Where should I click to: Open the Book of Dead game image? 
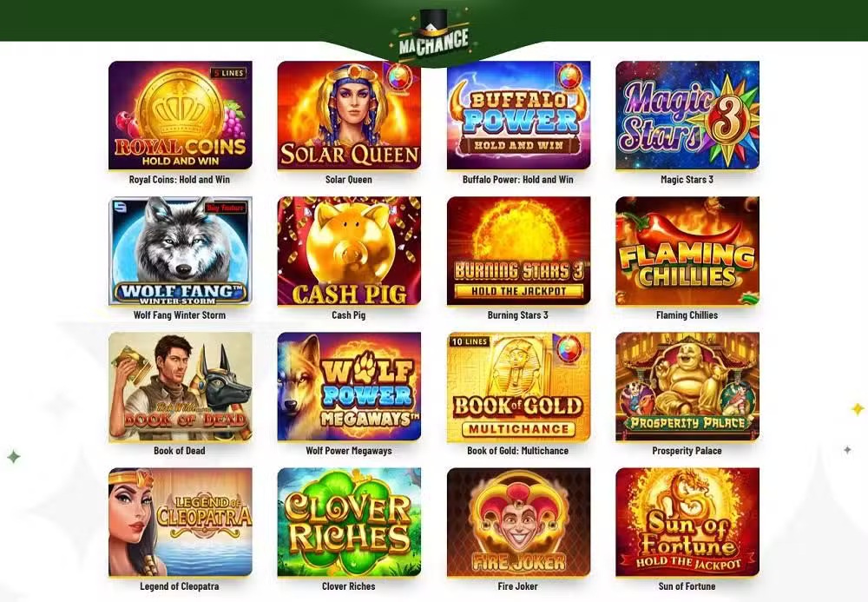(x=181, y=387)
